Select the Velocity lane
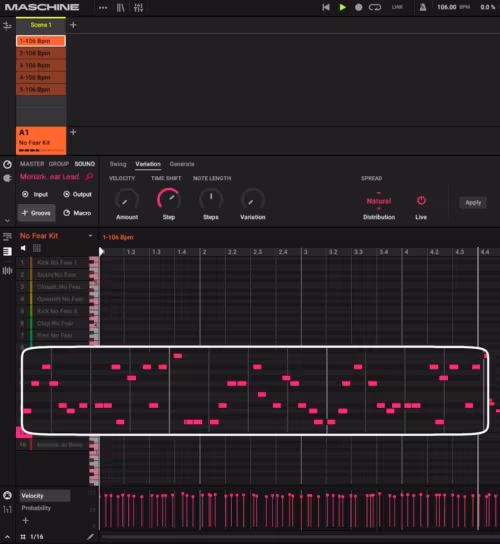The image size is (500, 544). click(45, 495)
